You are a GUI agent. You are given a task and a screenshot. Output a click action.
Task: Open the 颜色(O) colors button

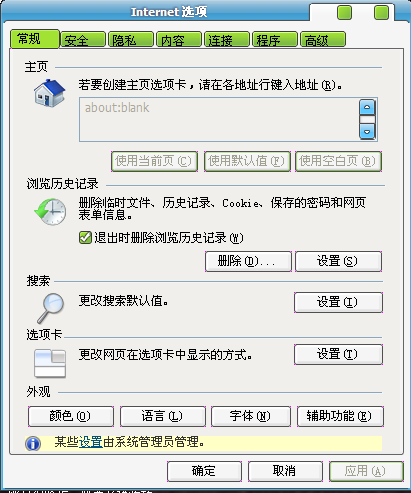coord(71,416)
